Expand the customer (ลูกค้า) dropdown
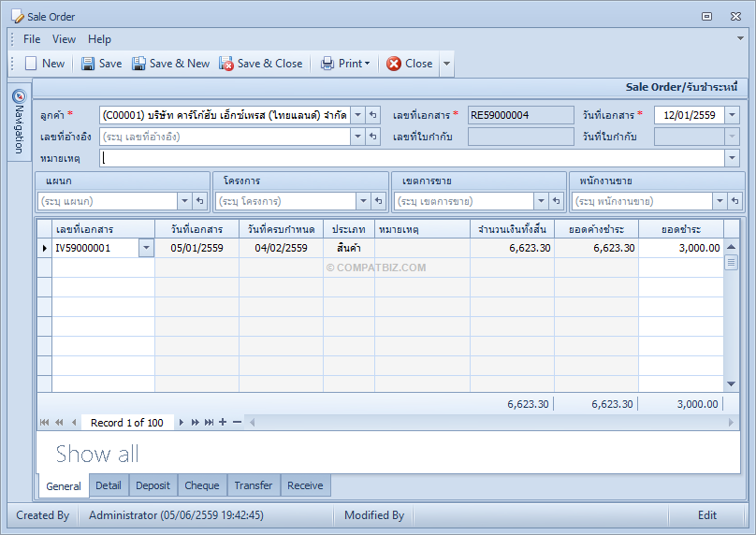756x535 pixels. [x=357, y=115]
